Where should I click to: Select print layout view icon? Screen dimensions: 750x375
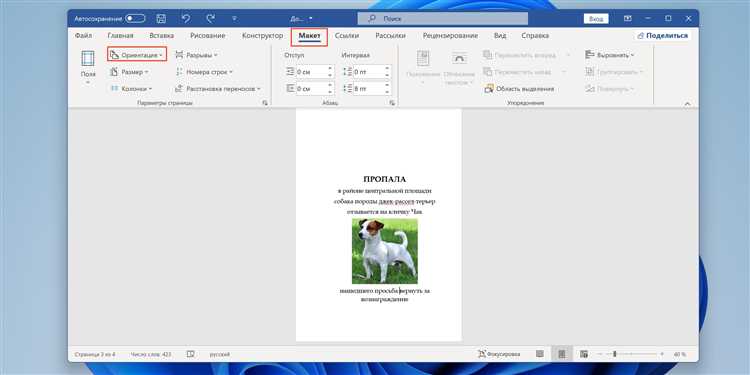coord(562,354)
